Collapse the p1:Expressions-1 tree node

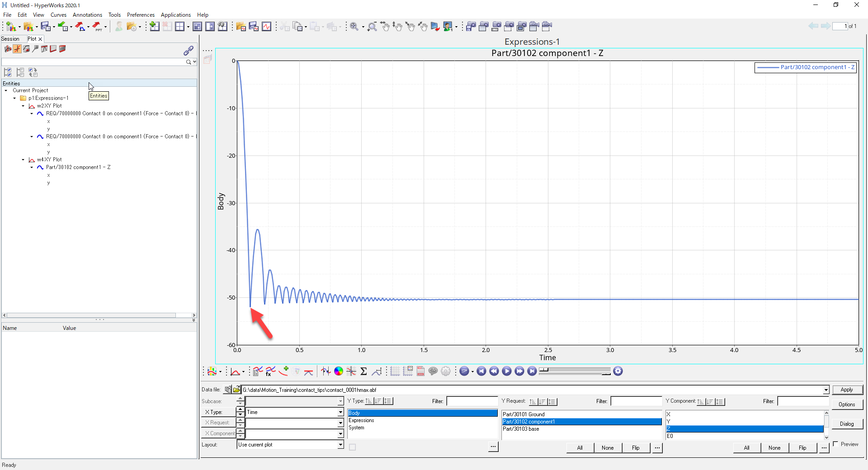tap(15, 98)
